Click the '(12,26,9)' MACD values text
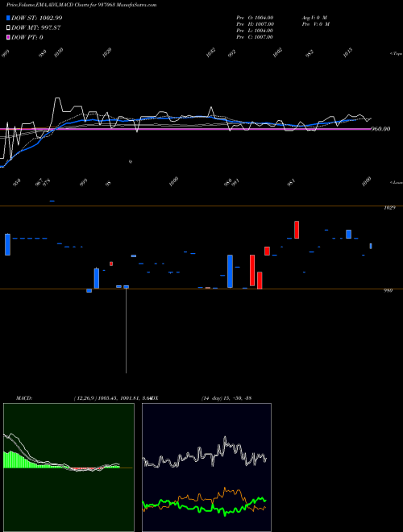 [111, 398]
